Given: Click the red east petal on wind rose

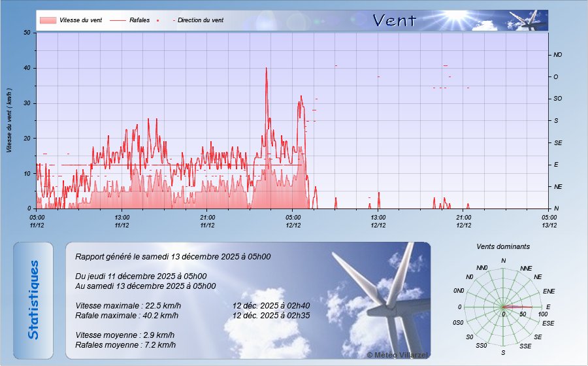Looking at the screenshot, I should [x=519, y=307].
